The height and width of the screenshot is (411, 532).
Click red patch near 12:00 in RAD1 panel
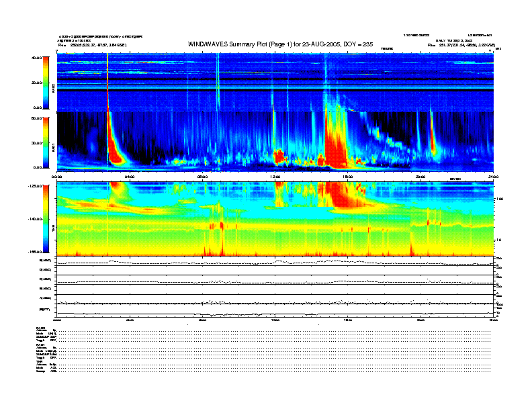click(x=279, y=156)
